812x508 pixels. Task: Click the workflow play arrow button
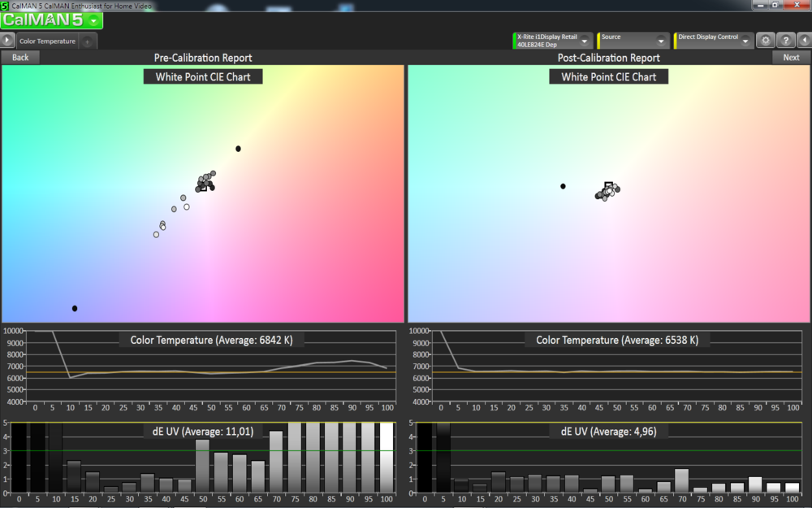7,40
